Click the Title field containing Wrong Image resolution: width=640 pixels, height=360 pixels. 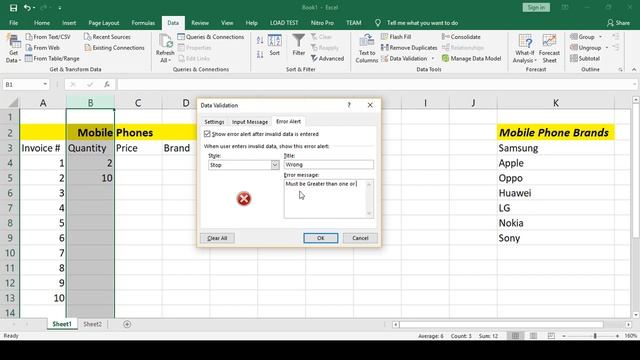[329, 164]
